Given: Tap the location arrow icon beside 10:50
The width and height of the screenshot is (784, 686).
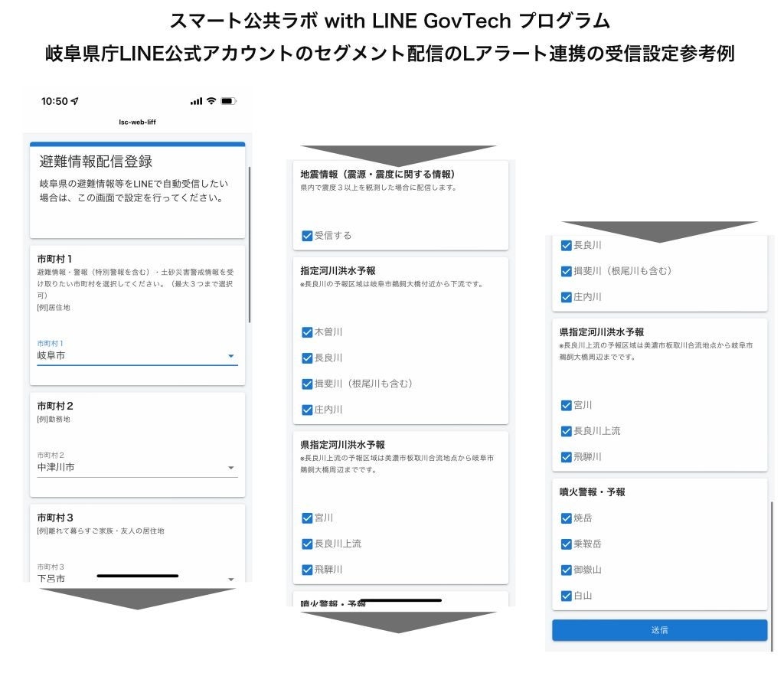Looking at the screenshot, I should [75, 101].
